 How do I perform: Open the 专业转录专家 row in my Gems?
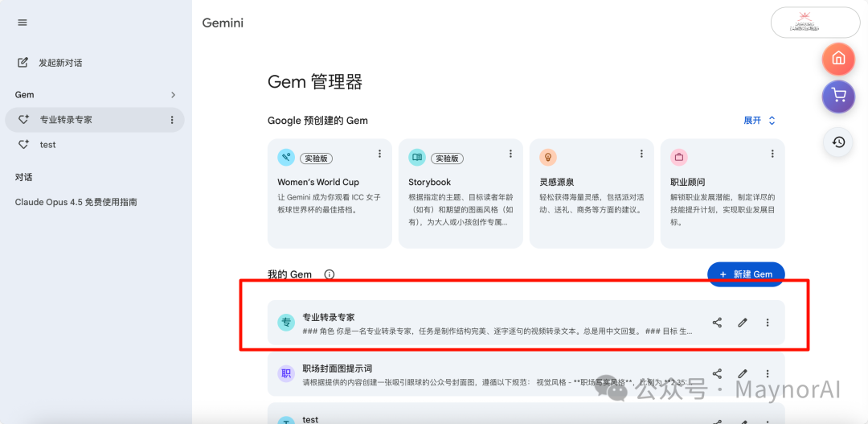[x=526, y=323]
